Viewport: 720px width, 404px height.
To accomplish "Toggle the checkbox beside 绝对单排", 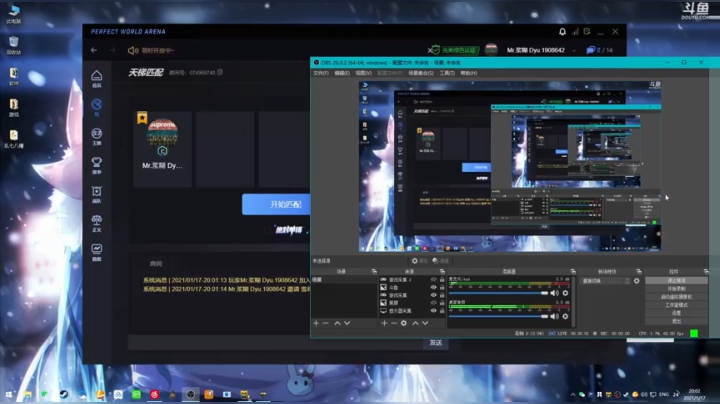I will pos(268,230).
